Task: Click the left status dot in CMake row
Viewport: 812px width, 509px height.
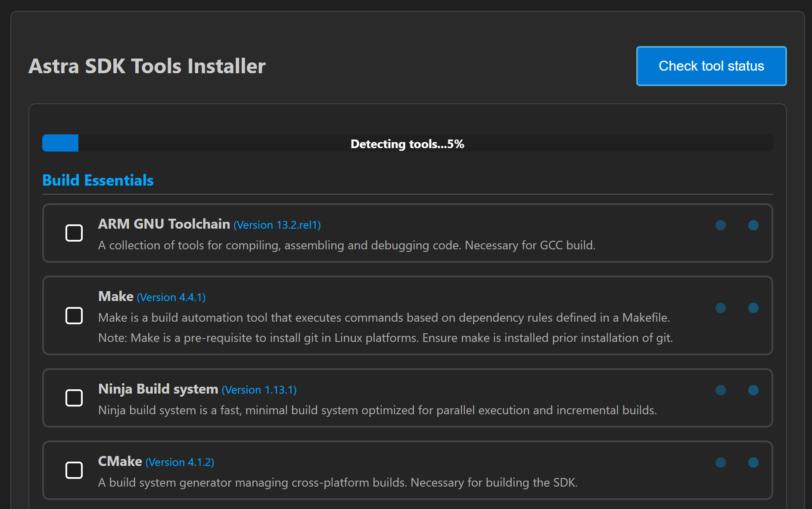Action: coord(720,462)
